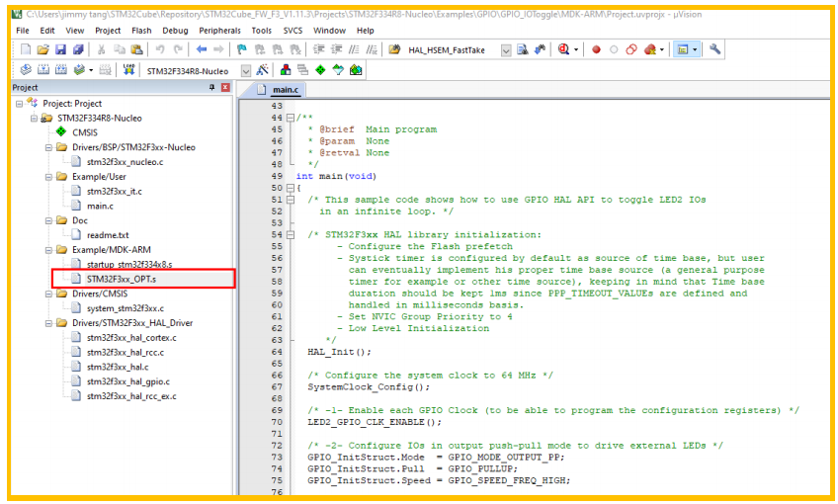Click the Select Software Packs icon
The image size is (838, 504).
click(x=338, y=70)
